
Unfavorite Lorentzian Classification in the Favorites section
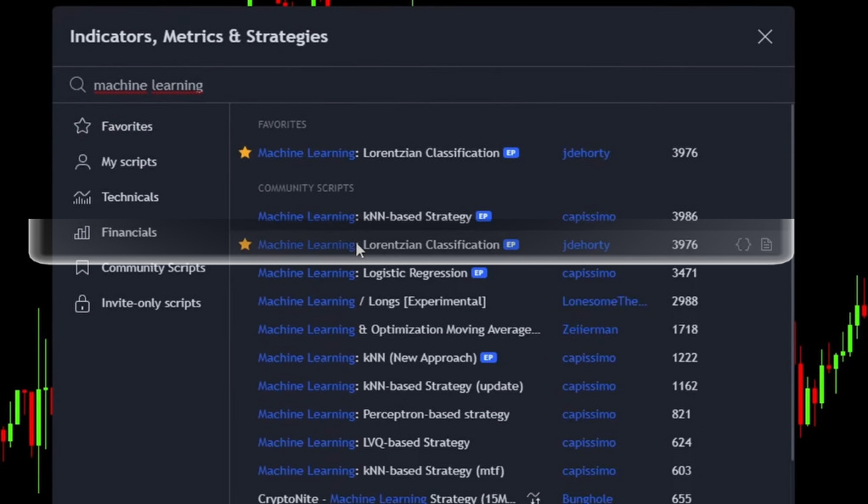coord(245,153)
